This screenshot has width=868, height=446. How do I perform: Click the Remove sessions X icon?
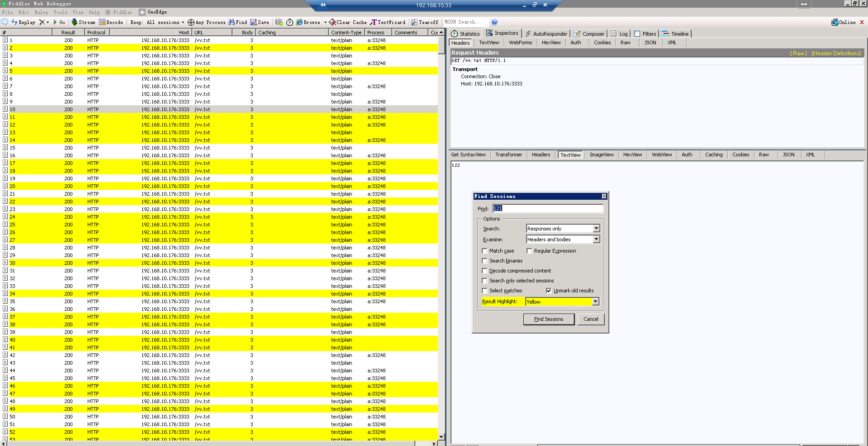point(42,22)
